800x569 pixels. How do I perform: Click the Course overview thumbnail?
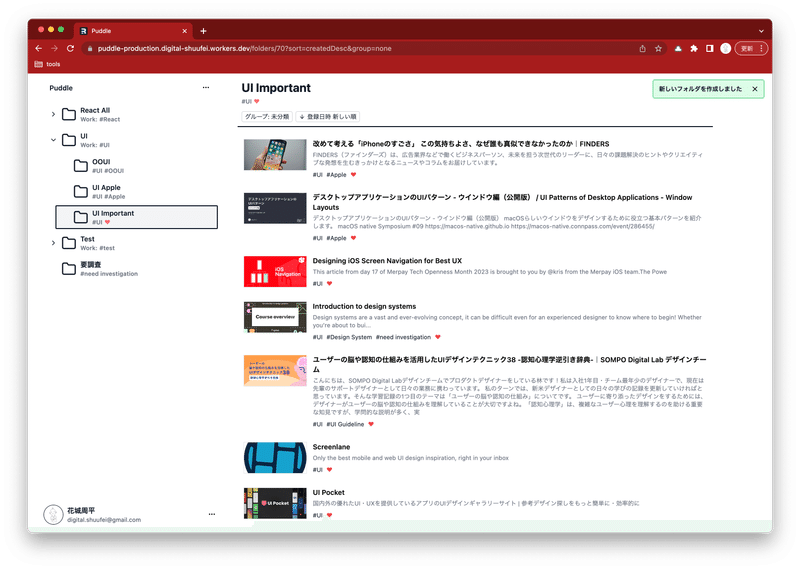click(275, 317)
